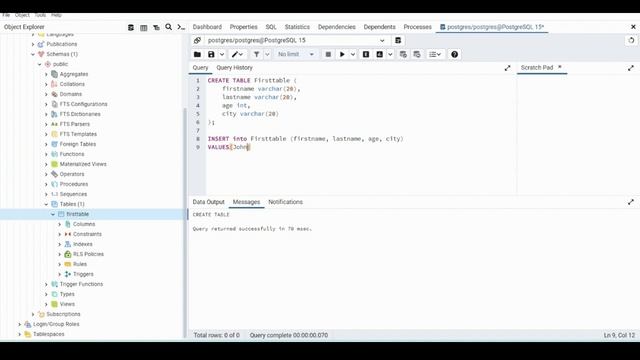This screenshot has height=360, width=640.
Task: Close the Scratch Pad tab
Action: click(x=560, y=67)
